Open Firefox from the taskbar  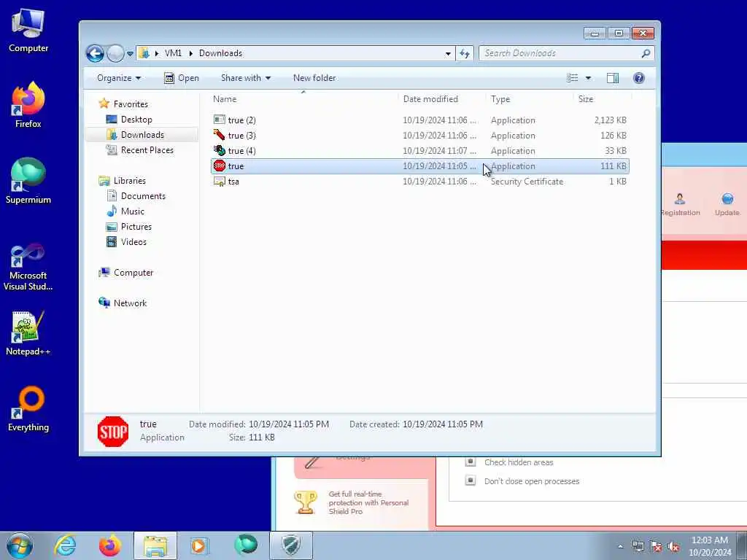109,545
